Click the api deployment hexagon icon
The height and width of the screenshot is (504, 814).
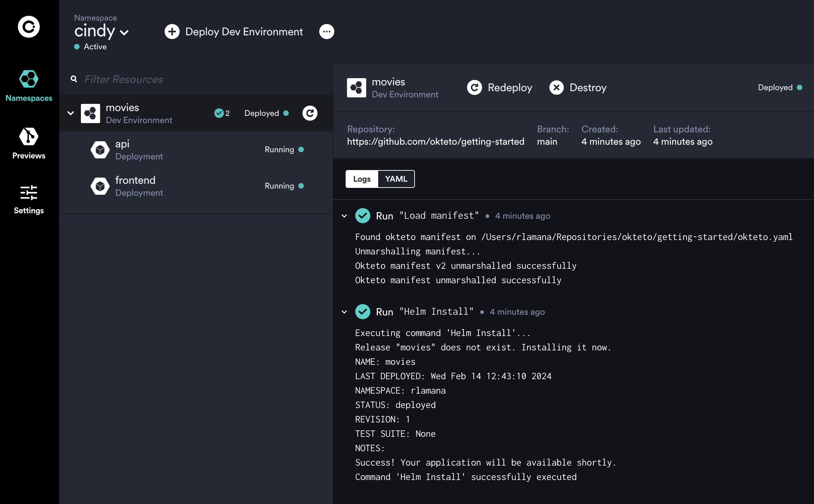[100, 150]
